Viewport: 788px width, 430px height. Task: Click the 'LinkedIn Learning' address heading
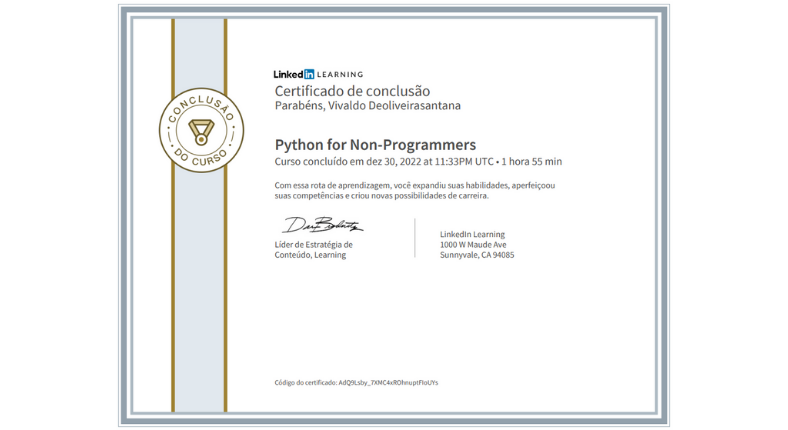[x=472, y=234]
